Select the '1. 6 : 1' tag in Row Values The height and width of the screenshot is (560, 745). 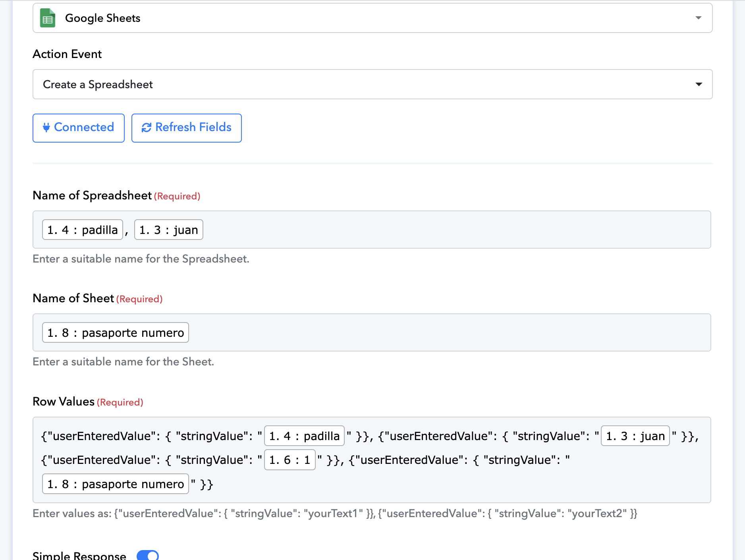click(x=290, y=460)
